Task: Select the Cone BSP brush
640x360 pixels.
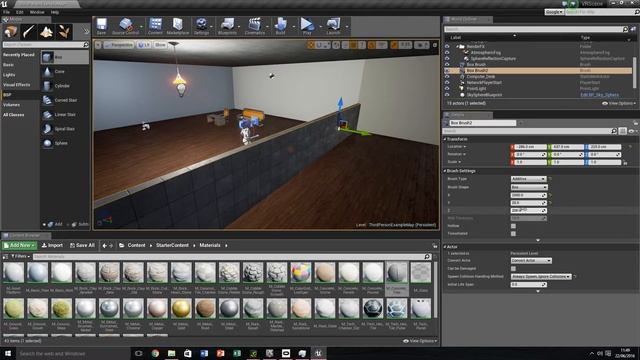Action: point(65,71)
